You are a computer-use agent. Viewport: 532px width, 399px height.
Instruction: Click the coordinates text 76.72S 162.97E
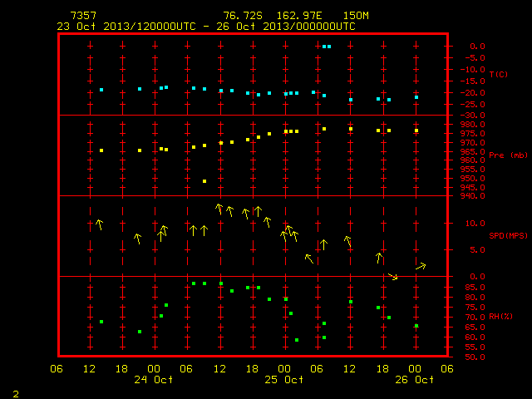[272, 16]
